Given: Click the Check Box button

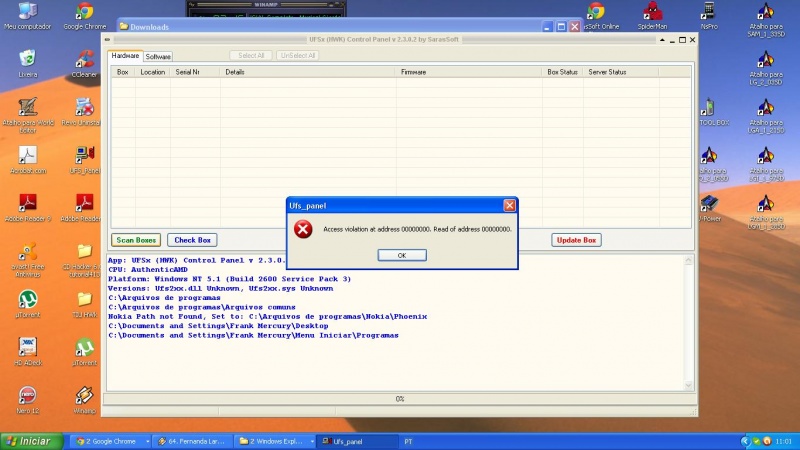Looking at the screenshot, I should coord(192,240).
